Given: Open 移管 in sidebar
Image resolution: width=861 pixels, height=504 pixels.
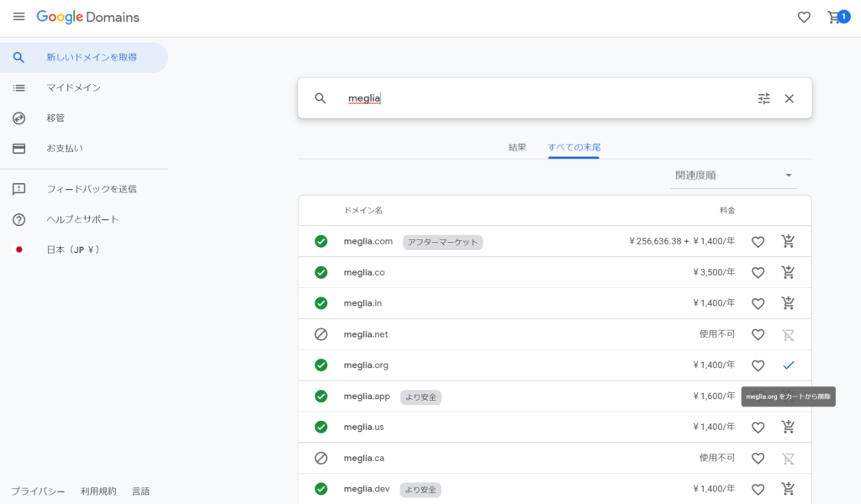Looking at the screenshot, I should 83,118.
